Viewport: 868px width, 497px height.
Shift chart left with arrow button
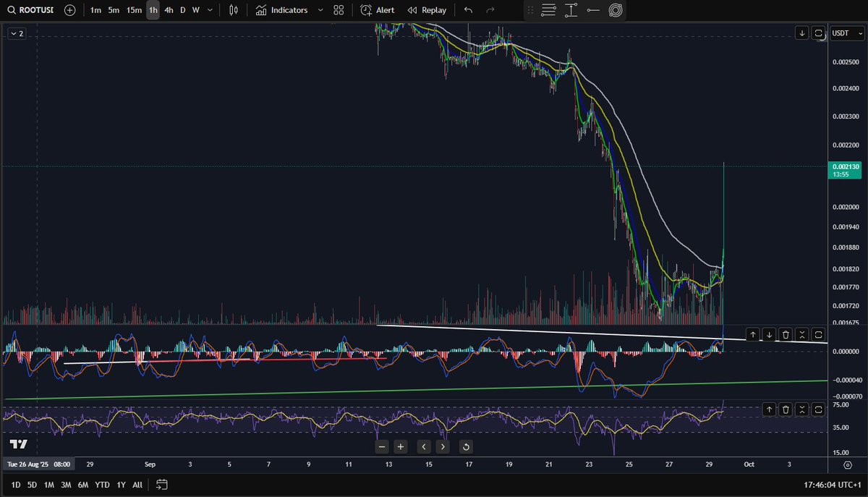tap(424, 446)
